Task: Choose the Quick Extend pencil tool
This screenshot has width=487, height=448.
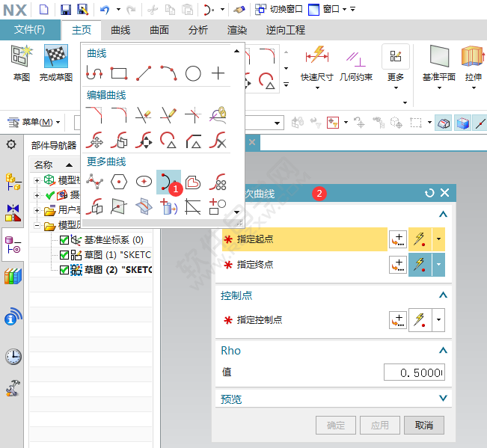Action: pos(168,115)
